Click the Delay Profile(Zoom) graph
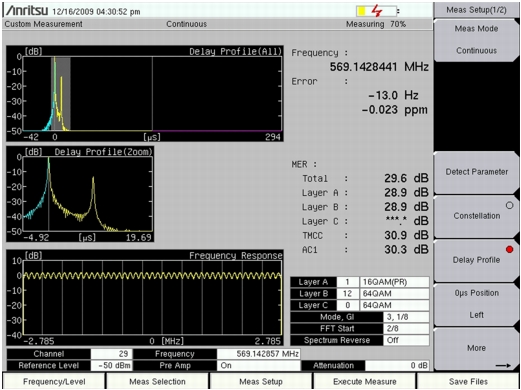Image resolution: width=521 pixels, height=390 pixels. tap(80, 194)
